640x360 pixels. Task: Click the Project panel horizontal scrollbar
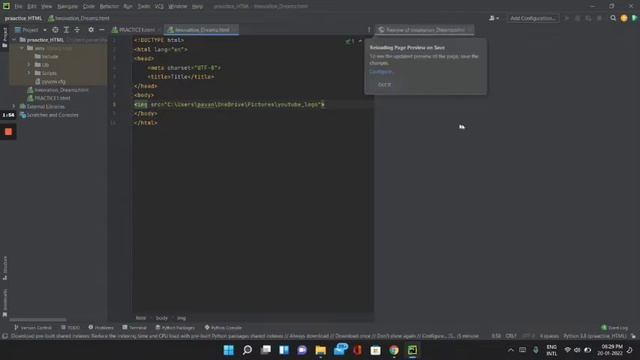[38, 320]
